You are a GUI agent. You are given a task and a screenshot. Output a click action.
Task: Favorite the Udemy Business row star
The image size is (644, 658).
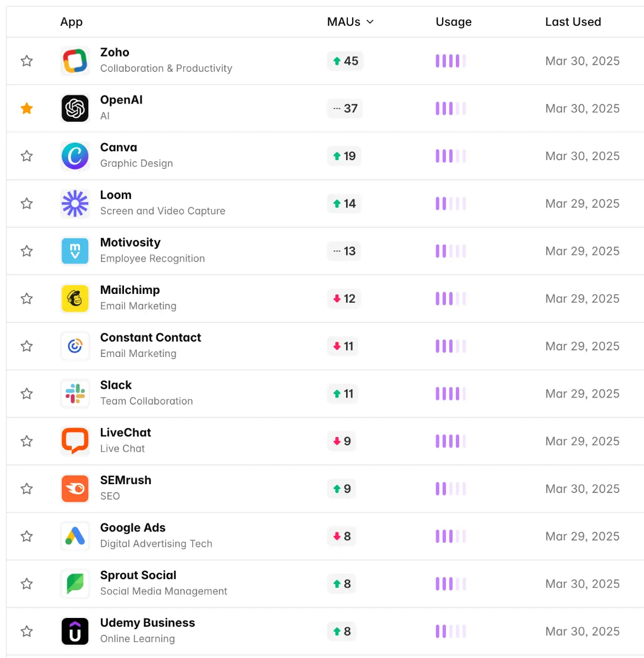click(27, 631)
